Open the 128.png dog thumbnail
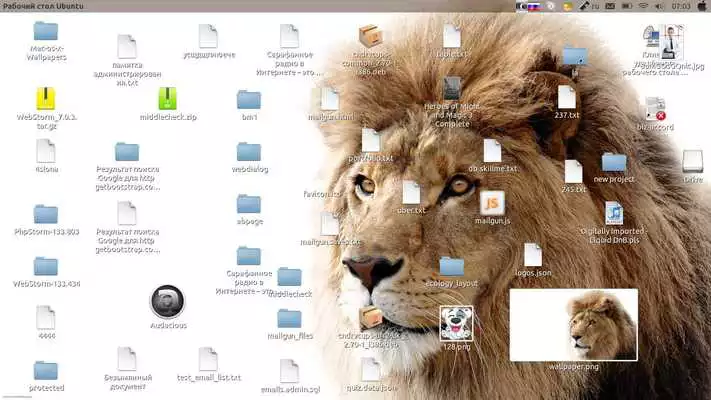Image resolution: width=711 pixels, height=400 pixels. pos(456,323)
